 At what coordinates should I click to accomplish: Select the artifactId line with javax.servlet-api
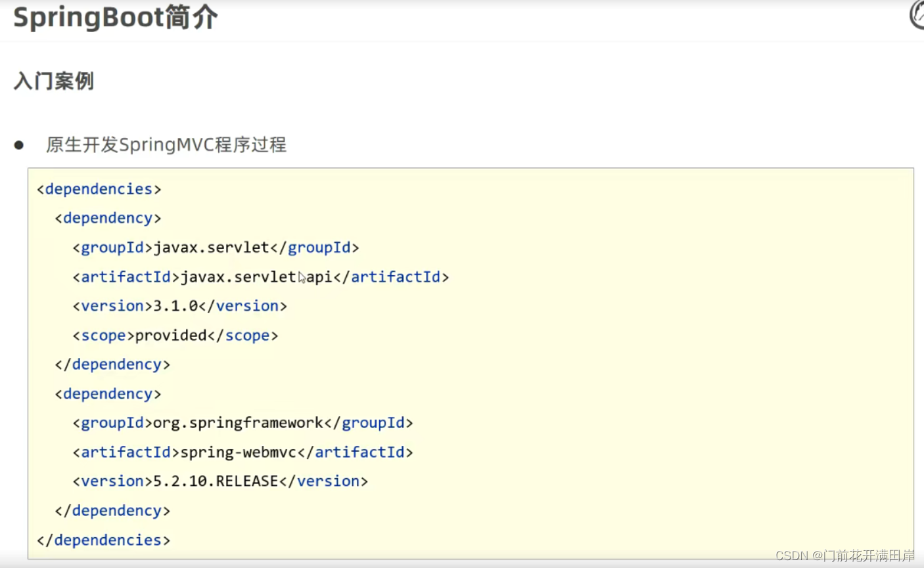click(261, 277)
